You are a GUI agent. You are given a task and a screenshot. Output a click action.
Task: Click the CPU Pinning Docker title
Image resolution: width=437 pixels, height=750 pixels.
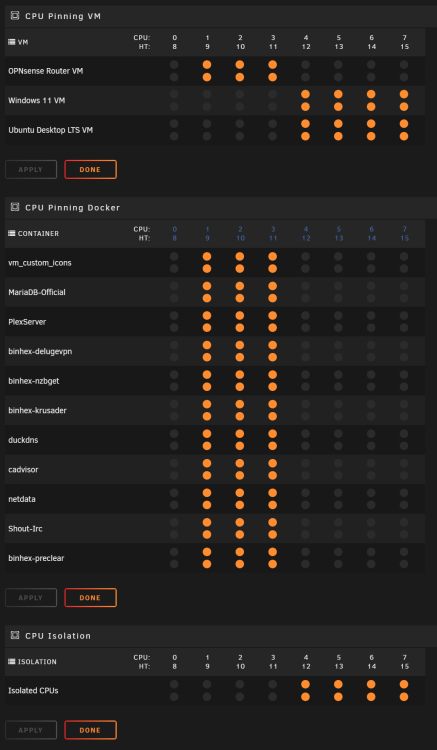[73, 208]
